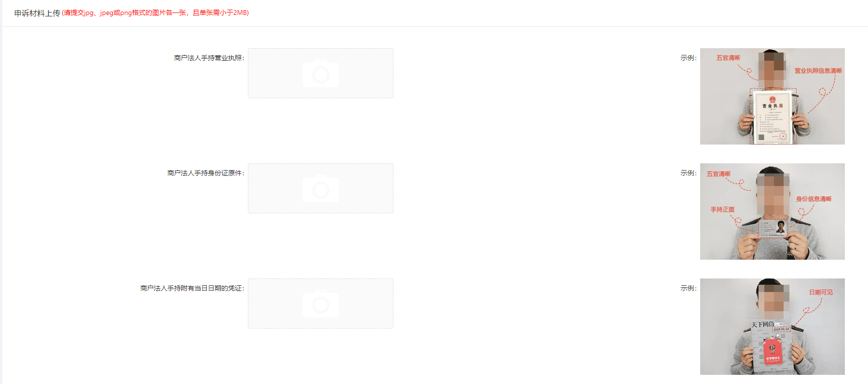Open the dated voucher example photo

[772, 327]
